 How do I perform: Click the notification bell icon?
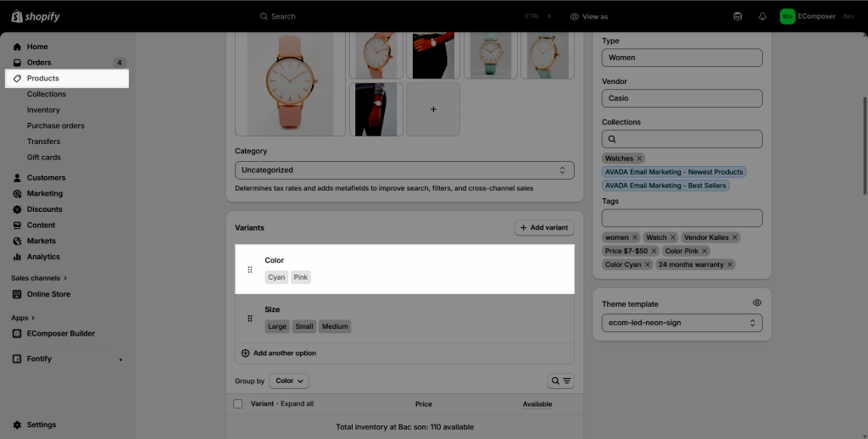pos(762,16)
